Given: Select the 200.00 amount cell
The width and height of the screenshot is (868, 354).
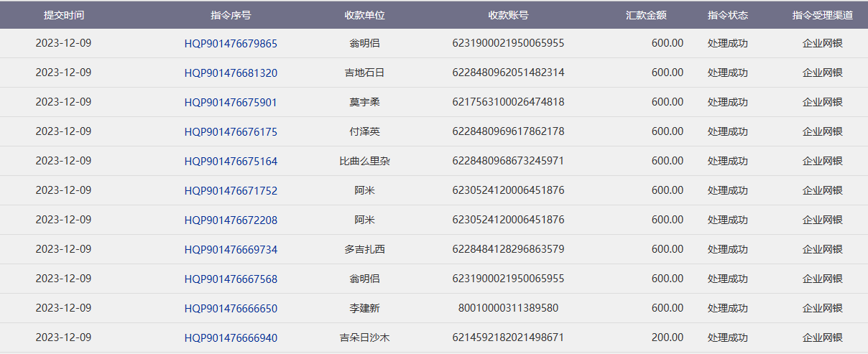Looking at the screenshot, I should pyautogui.click(x=668, y=337).
